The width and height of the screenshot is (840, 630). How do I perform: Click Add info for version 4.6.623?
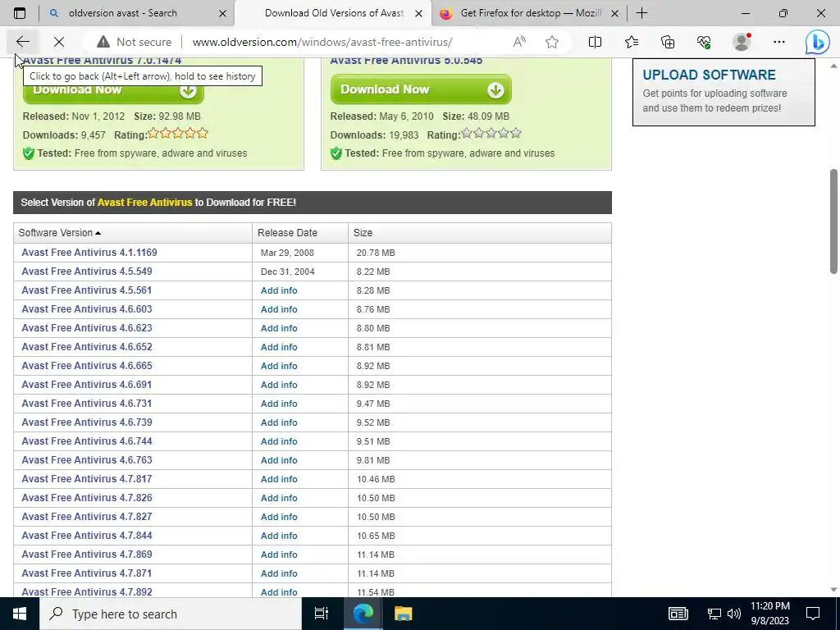tap(279, 328)
